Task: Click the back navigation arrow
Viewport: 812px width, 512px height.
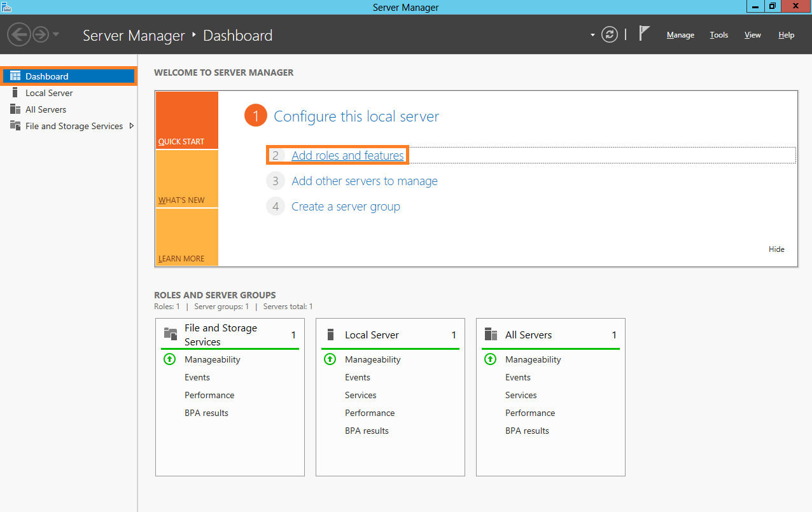Action: click(x=19, y=34)
